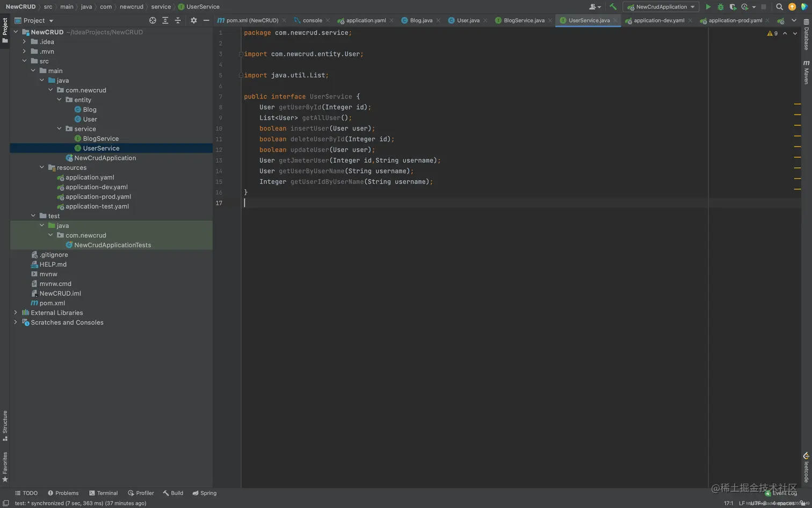Close the UserService.java tab
The width and height of the screenshot is (812, 508).
(x=615, y=20)
